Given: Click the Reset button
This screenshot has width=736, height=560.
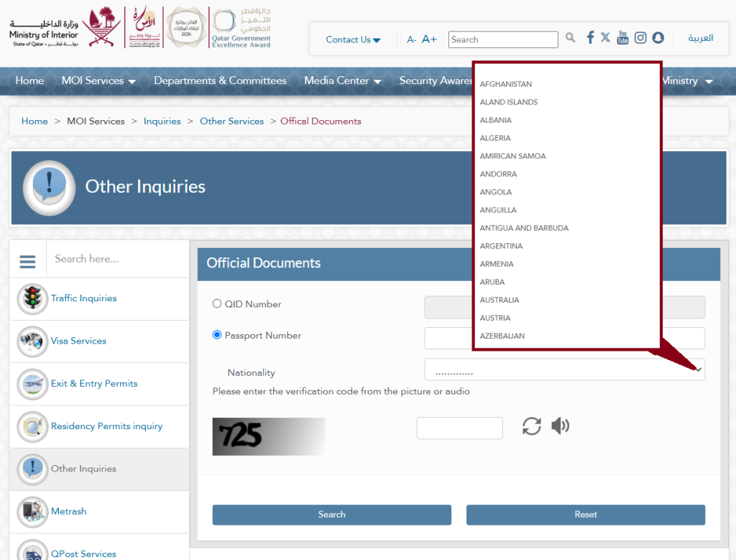Looking at the screenshot, I should pyautogui.click(x=586, y=515).
